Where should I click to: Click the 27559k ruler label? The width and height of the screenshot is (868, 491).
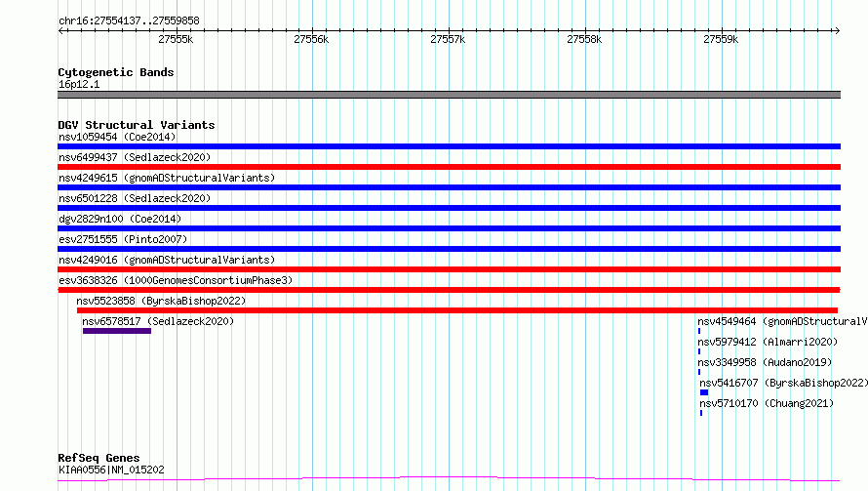click(721, 39)
